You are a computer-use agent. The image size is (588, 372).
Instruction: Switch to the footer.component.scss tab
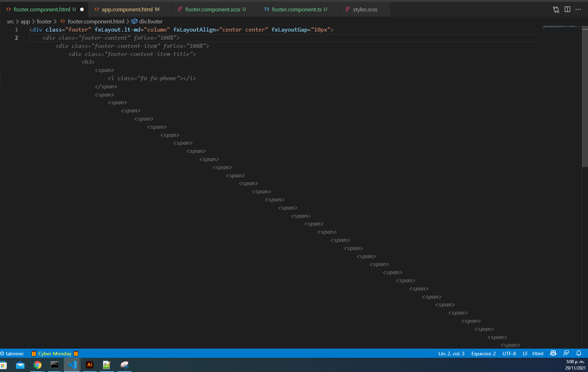tap(215, 10)
